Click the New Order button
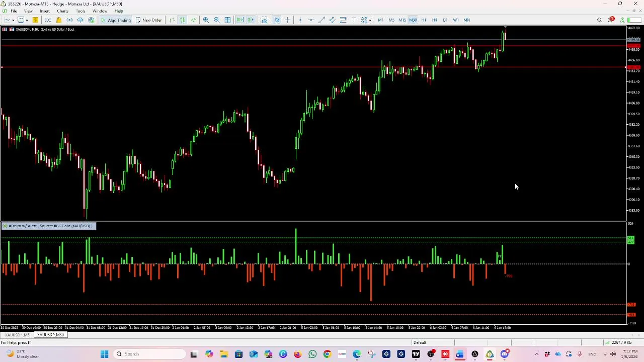This screenshot has width=644, height=362. click(x=148, y=20)
